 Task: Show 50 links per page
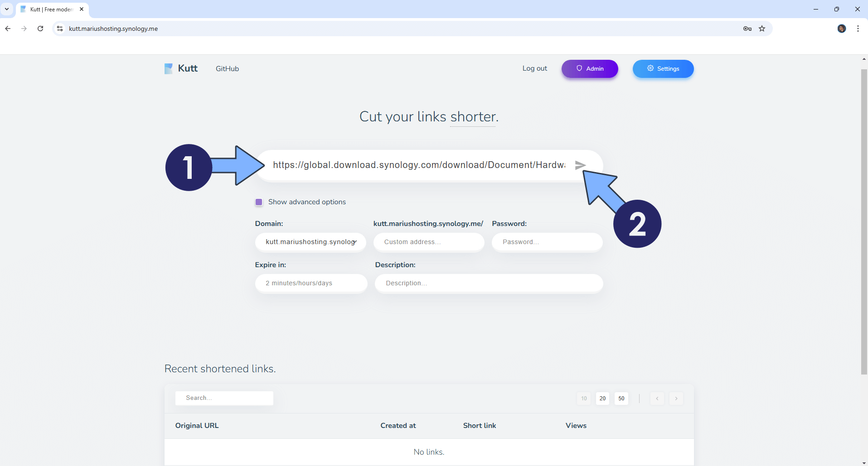621,399
